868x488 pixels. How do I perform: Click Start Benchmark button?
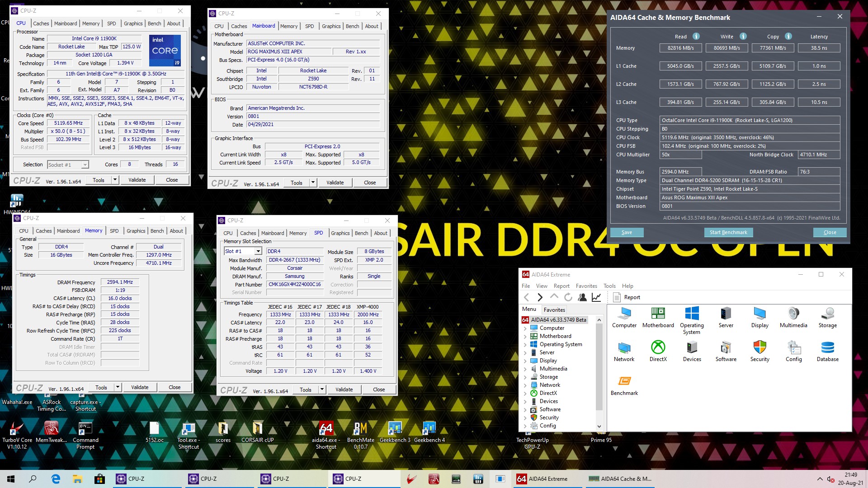click(728, 232)
